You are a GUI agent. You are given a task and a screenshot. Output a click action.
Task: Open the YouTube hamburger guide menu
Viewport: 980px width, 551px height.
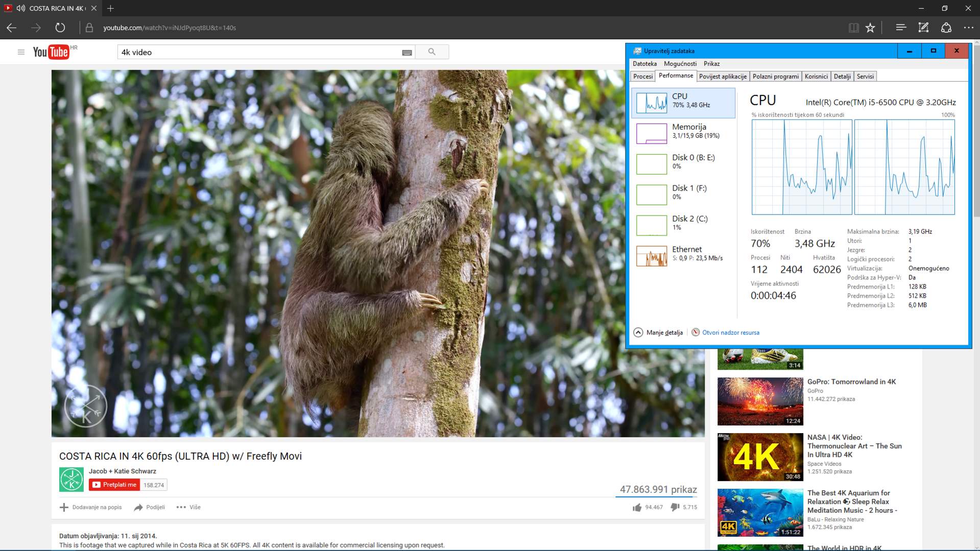click(x=21, y=52)
